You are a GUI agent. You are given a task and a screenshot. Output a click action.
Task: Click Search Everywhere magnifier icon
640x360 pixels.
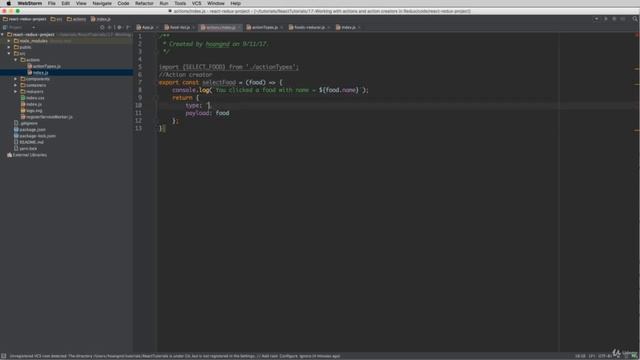[x=635, y=19]
